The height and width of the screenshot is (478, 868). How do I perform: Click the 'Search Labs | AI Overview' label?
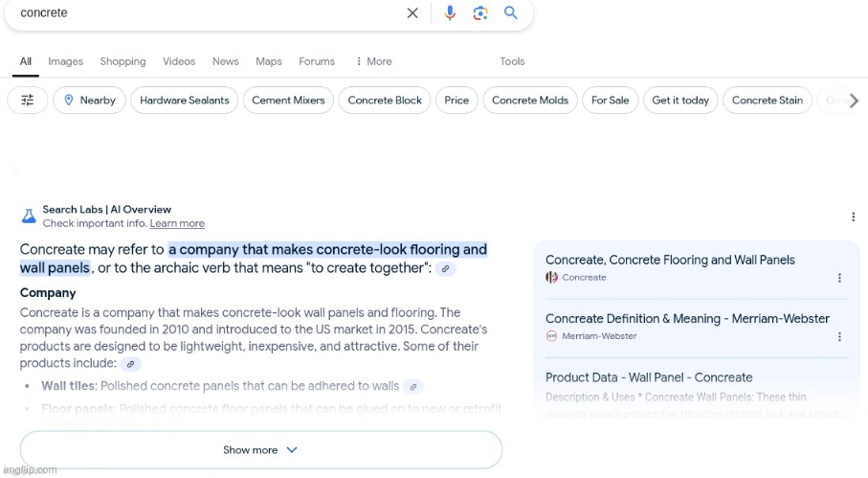point(107,210)
